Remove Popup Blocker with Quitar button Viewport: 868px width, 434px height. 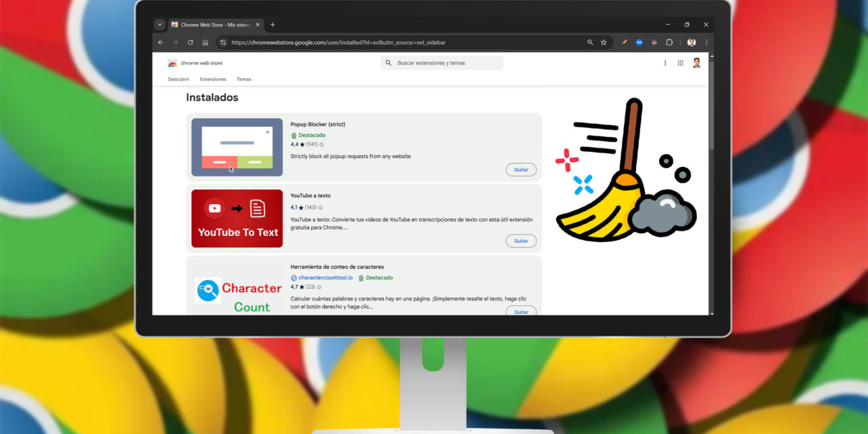pyautogui.click(x=521, y=170)
